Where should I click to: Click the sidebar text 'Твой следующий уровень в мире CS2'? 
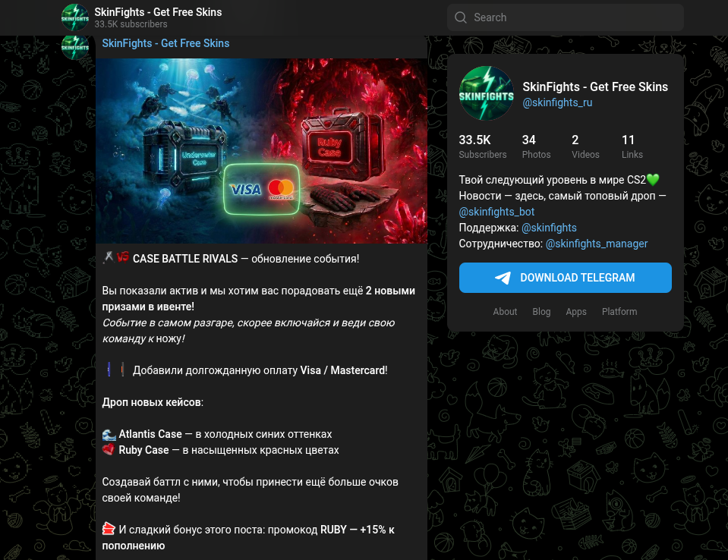point(553,180)
